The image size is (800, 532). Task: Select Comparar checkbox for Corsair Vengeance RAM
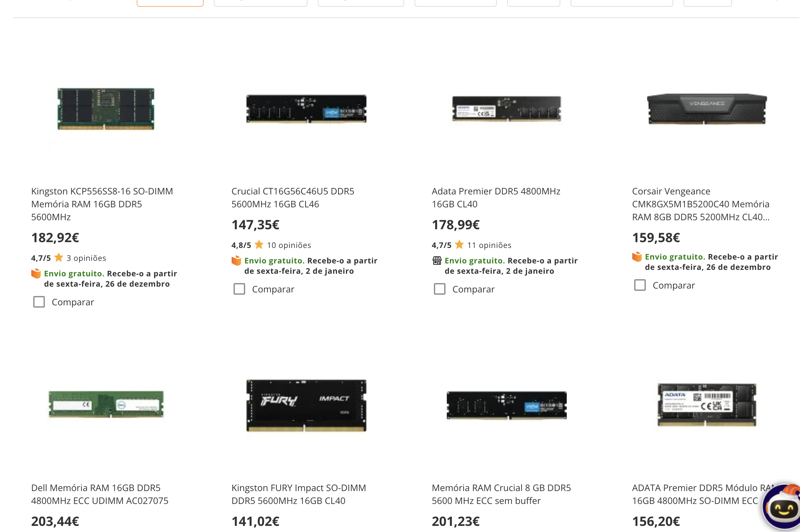coord(640,285)
